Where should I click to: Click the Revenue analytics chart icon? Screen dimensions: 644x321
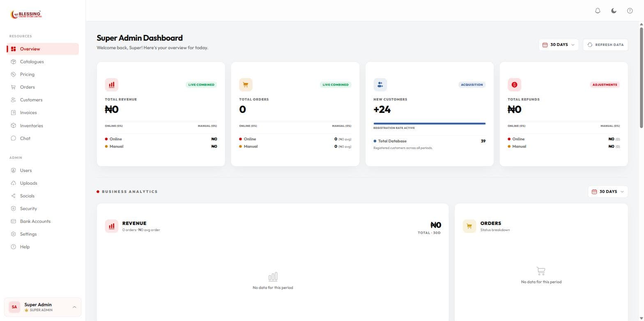112,226
